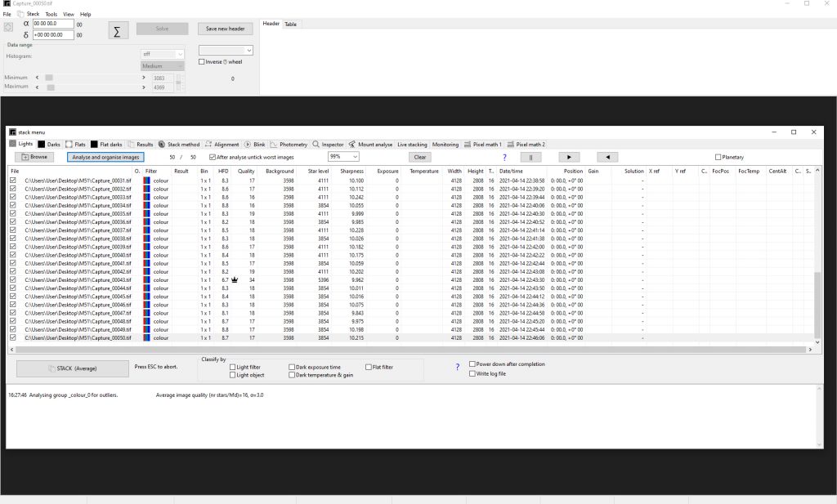Open the Tools menu
Image resolution: width=837 pixels, height=504 pixels.
click(51, 15)
